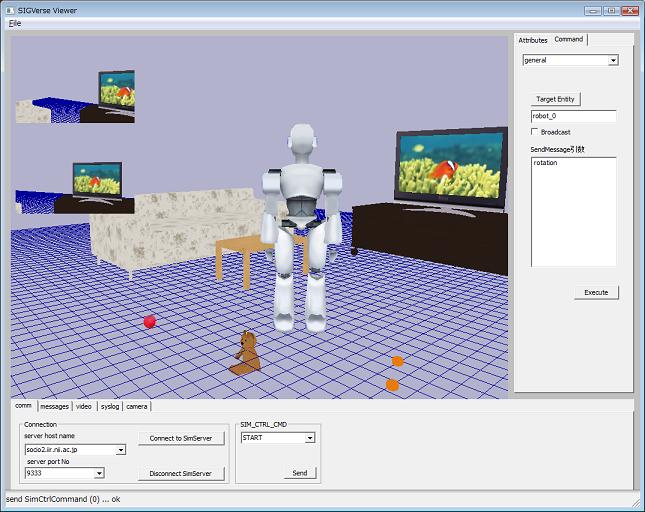Viewport: 645px width, 512px height.
Task: Expand the server host name dropdown
Action: point(121,450)
